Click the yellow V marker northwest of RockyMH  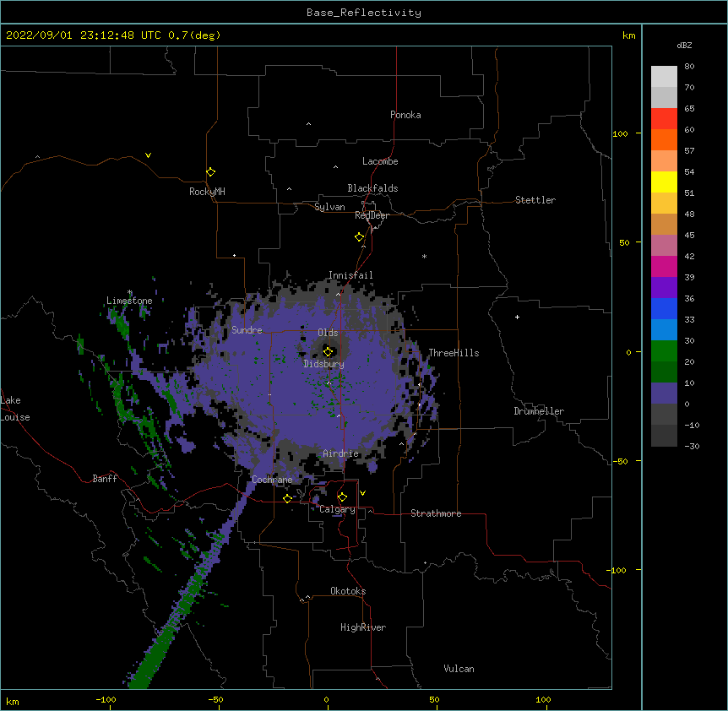[148, 155]
